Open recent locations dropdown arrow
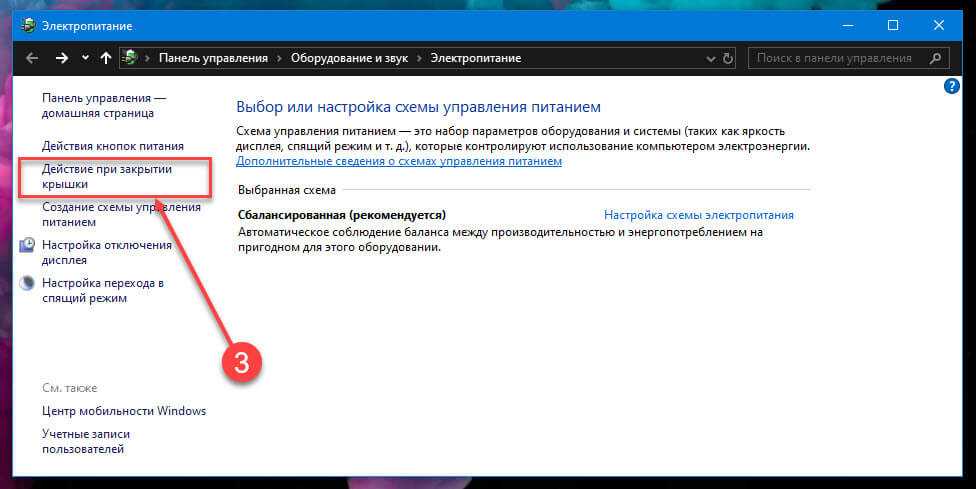This screenshot has height=489, width=976. click(85, 58)
